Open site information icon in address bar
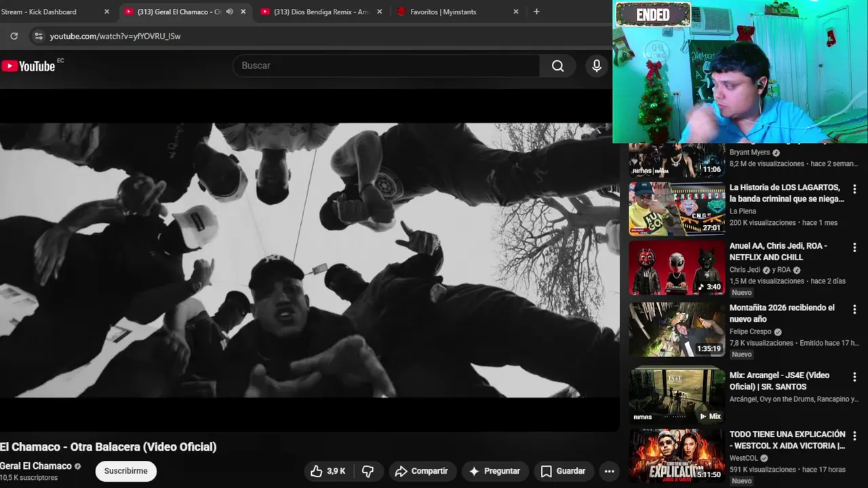The height and width of the screenshot is (488, 868). pos(38,36)
